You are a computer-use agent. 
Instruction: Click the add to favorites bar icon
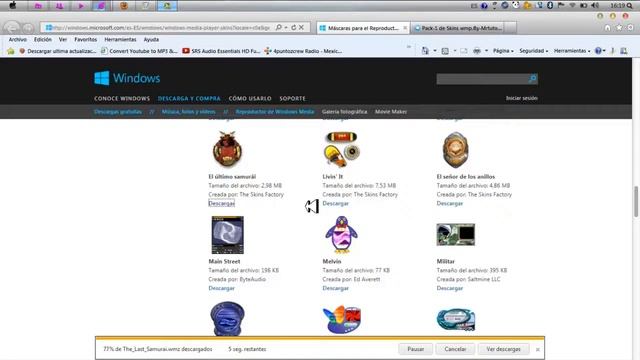click(11, 51)
